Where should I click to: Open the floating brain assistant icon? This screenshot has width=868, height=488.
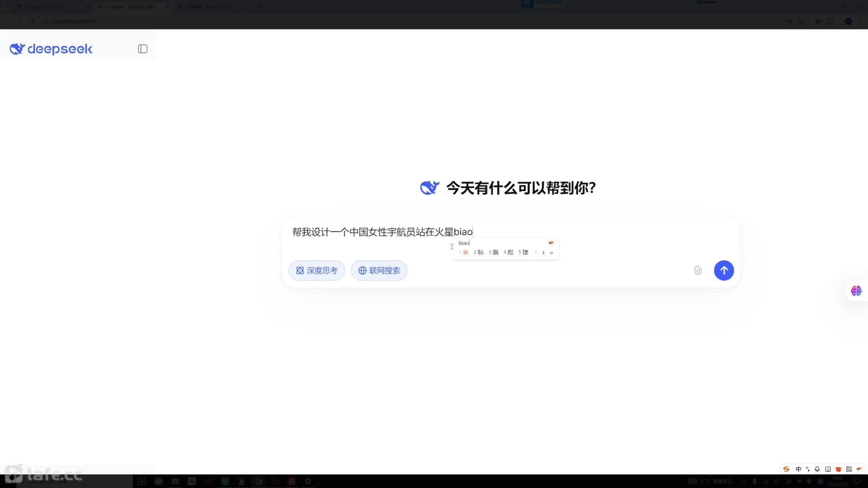tap(856, 291)
